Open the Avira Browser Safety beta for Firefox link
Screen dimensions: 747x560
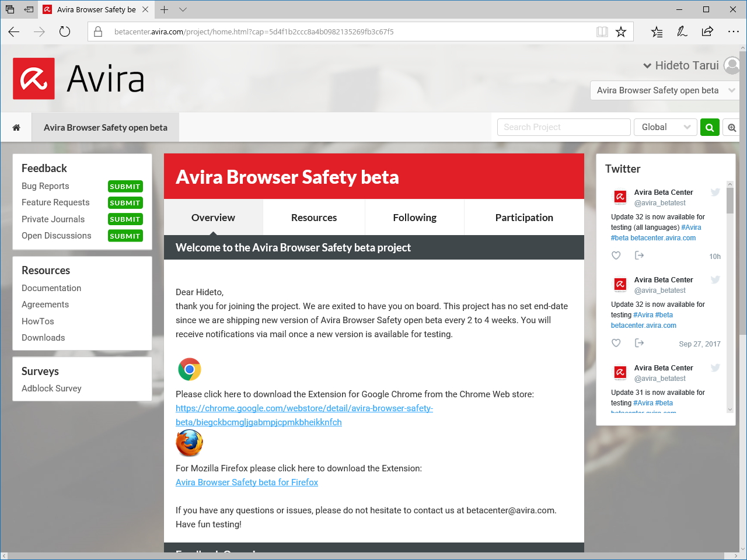click(246, 482)
